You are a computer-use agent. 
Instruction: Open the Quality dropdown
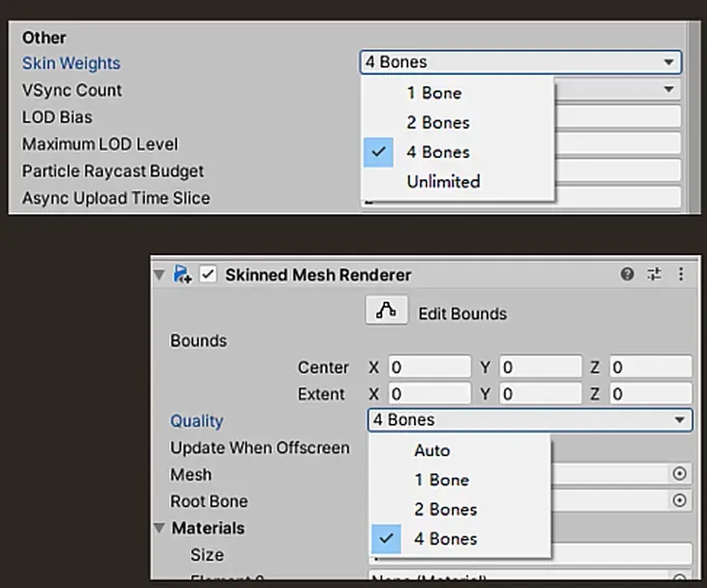(530, 420)
